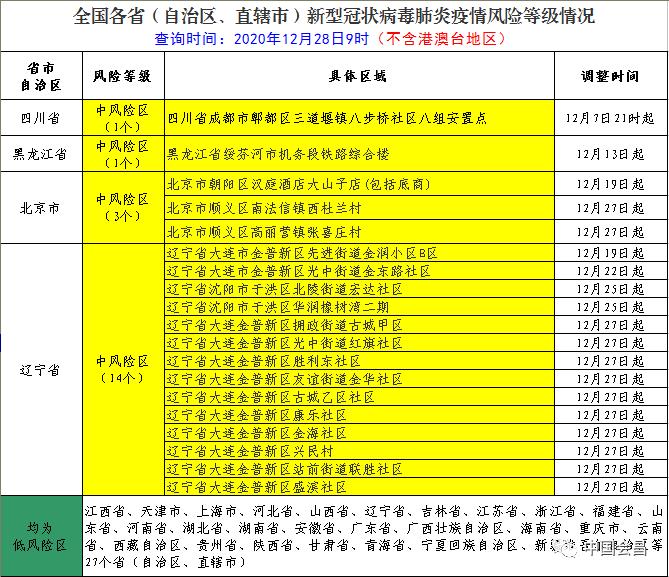The height and width of the screenshot is (577, 669).
Task: Select the 光中街道红旗社区 area row
Action: coord(359,343)
